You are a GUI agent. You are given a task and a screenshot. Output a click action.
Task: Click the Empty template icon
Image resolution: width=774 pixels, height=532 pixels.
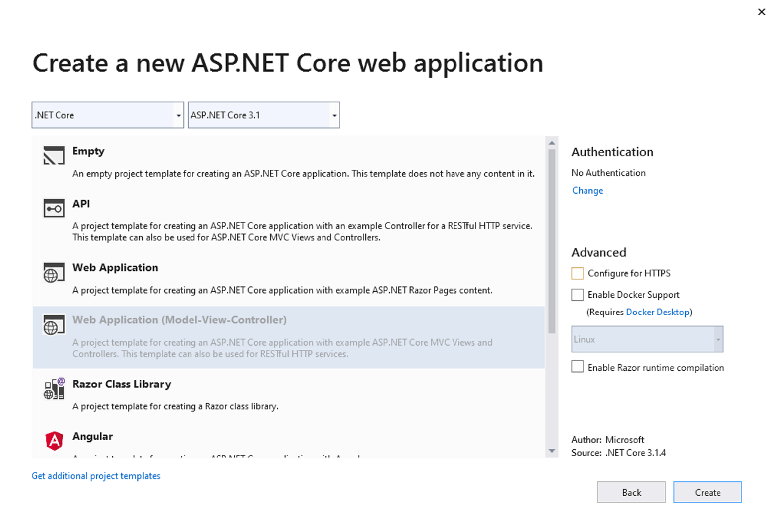pos(54,156)
